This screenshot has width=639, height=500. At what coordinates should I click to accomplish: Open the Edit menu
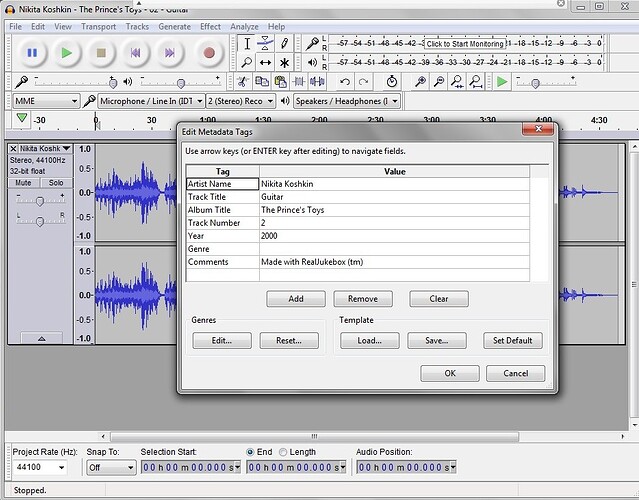coord(38,26)
